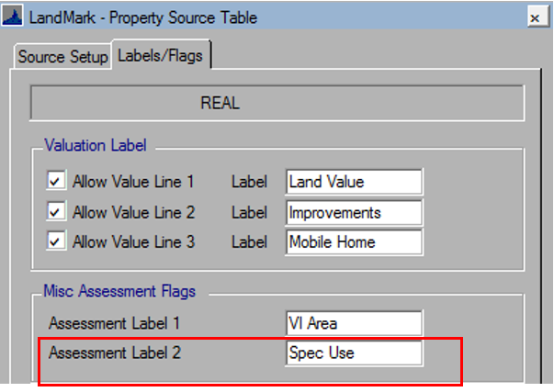
Task: Click the Label caption beside Mobile Home
Action: 249,242
